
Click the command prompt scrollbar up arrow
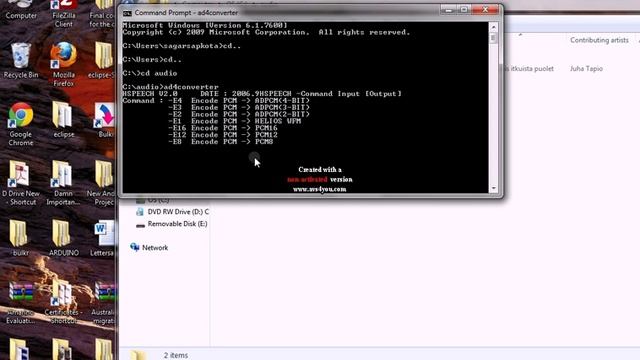493,27
